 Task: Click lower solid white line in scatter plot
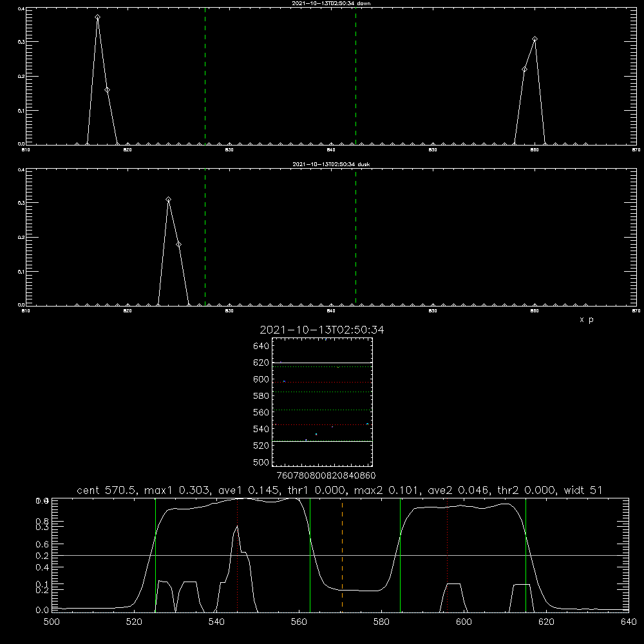322,441
